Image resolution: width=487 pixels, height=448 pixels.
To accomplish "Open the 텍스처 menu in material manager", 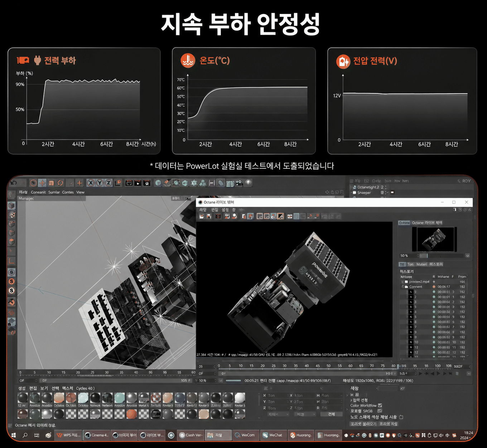I will pyautogui.click(x=67, y=389).
